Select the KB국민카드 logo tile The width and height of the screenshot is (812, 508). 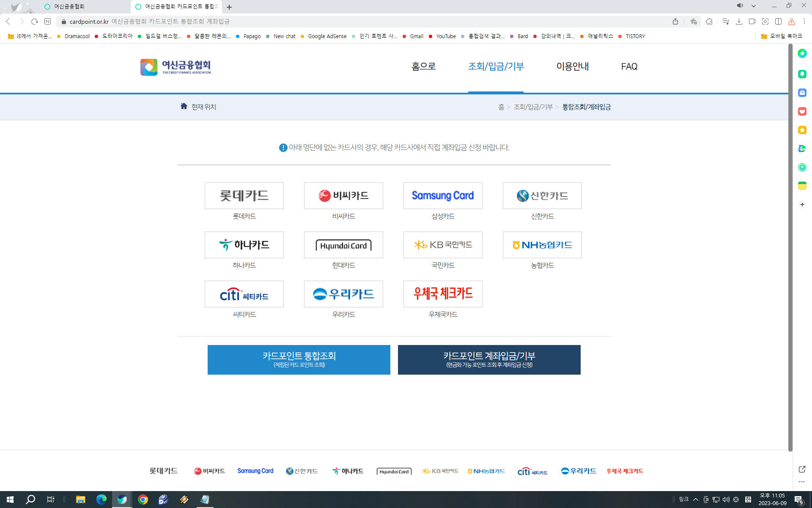point(443,245)
